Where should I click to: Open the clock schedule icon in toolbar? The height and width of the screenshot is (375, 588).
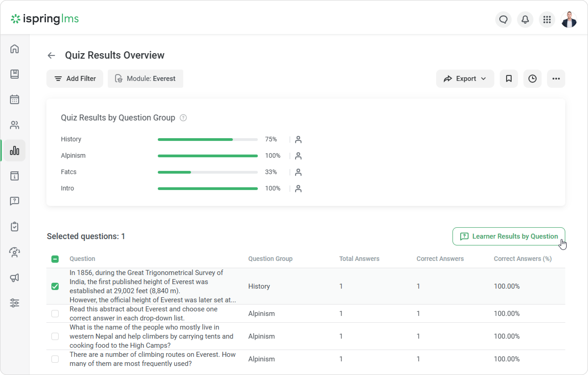click(x=532, y=79)
